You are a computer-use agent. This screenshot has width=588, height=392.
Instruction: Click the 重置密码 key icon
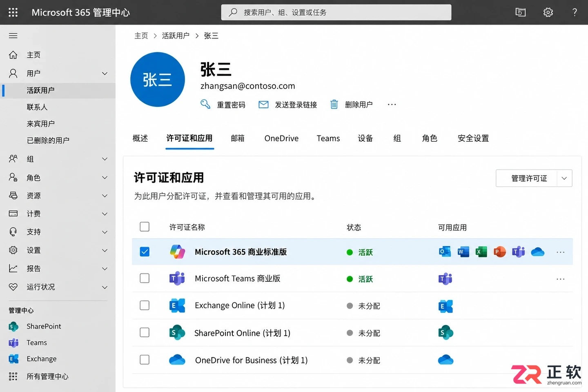pyautogui.click(x=205, y=104)
